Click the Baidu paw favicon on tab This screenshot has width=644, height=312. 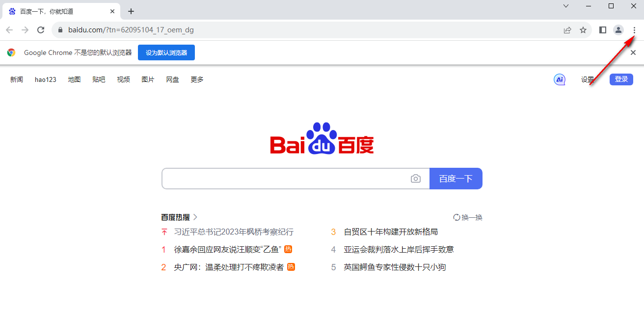coord(12,11)
